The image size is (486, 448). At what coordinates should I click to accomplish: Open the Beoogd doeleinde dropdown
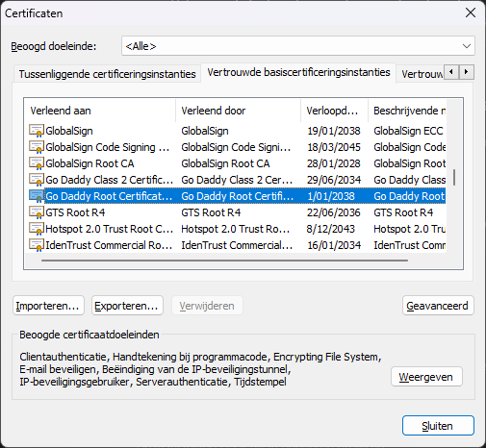tap(298, 46)
